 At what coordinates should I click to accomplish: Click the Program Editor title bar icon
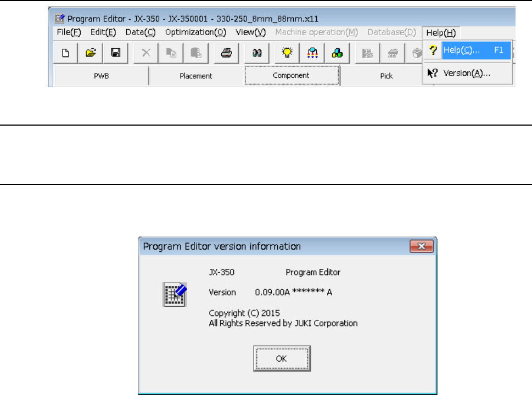tap(60, 18)
